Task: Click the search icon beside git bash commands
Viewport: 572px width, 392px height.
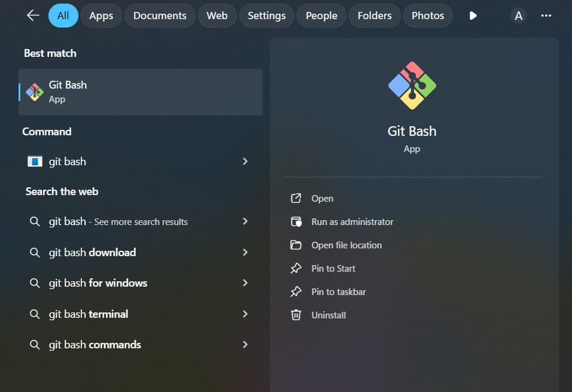Action: [35, 345]
